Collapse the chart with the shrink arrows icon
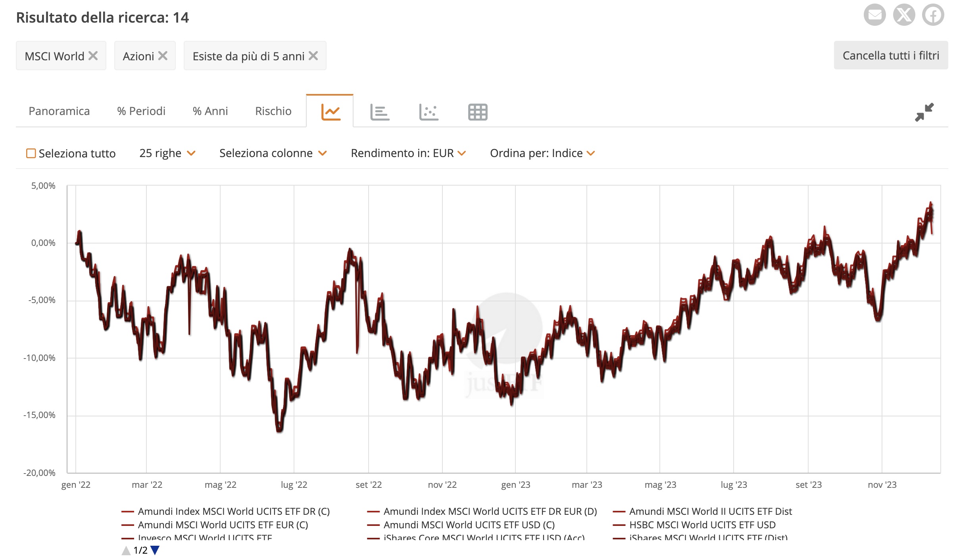The height and width of the screenshot is (560, 957). (924, 112)
